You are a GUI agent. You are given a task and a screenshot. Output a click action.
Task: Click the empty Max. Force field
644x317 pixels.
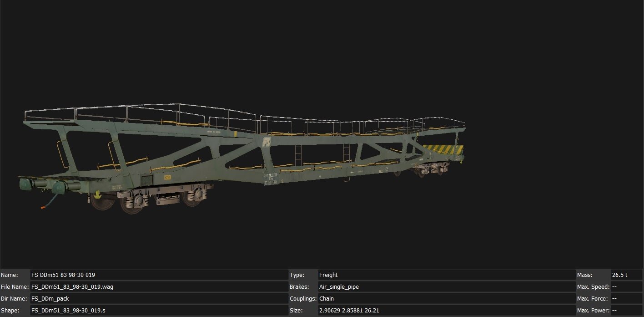pyautogui.click(x=628, y=298)
